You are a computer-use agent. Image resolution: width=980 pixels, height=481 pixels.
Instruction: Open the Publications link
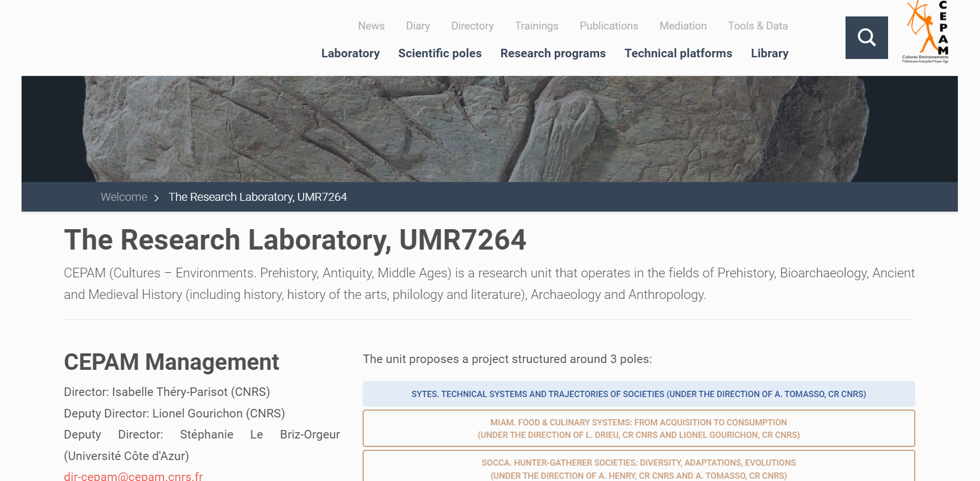click(x=608, y=26)
